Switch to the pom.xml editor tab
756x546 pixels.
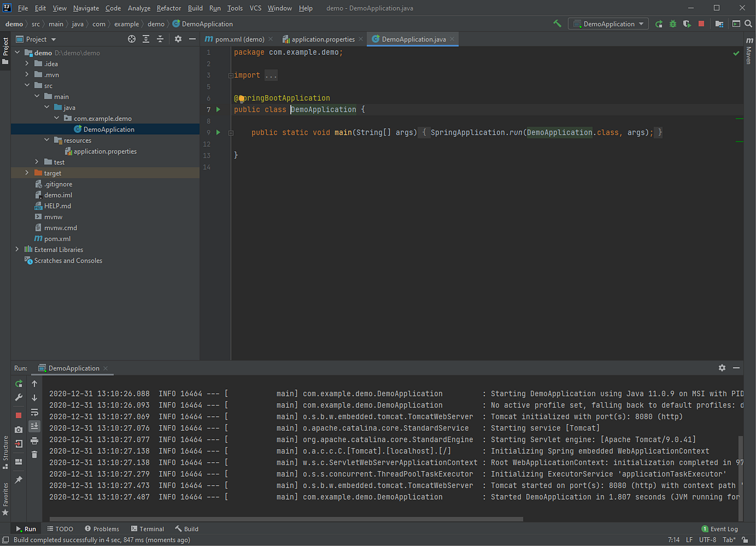238,38
